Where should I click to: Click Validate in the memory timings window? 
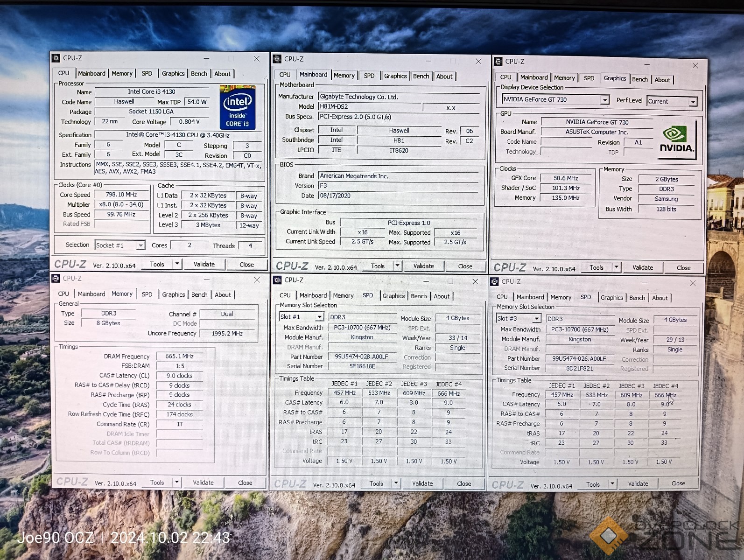click(204, 483)
